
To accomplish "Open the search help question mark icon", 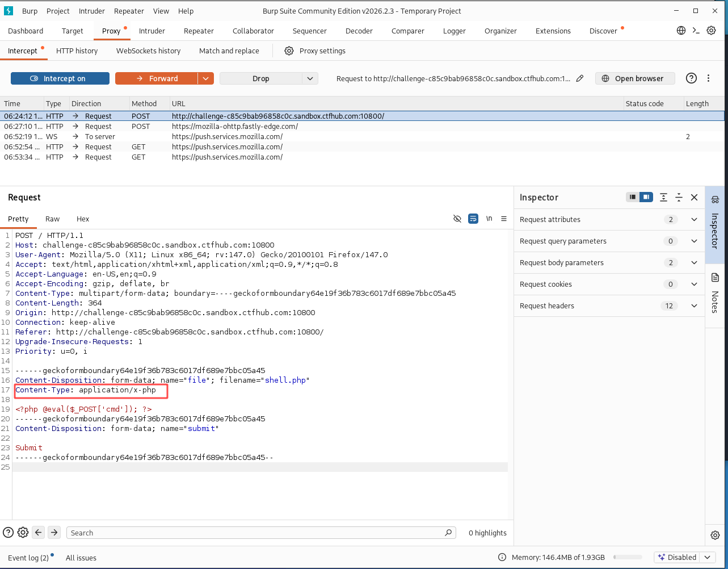I will tap(8, 532).
